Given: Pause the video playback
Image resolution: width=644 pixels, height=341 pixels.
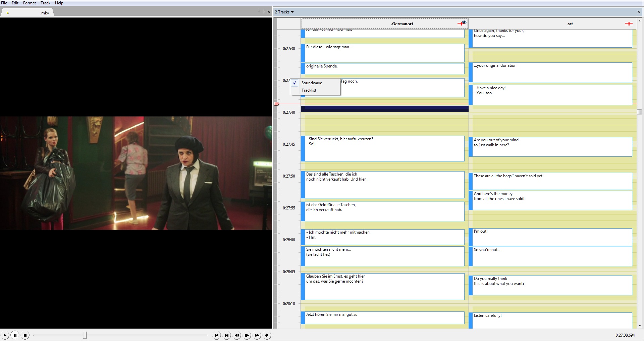Looking at the screenshot, I should [x=15, y=335].
